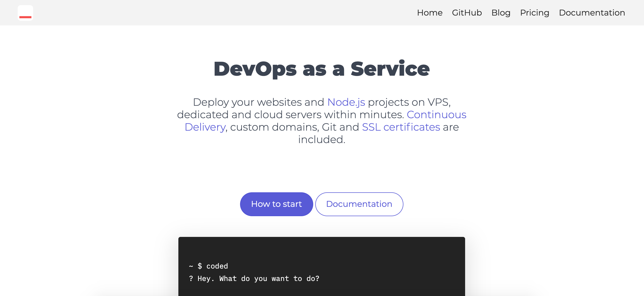Click the 'coded' command in terminal
The image size is (644, 296).
coord(217,266)
